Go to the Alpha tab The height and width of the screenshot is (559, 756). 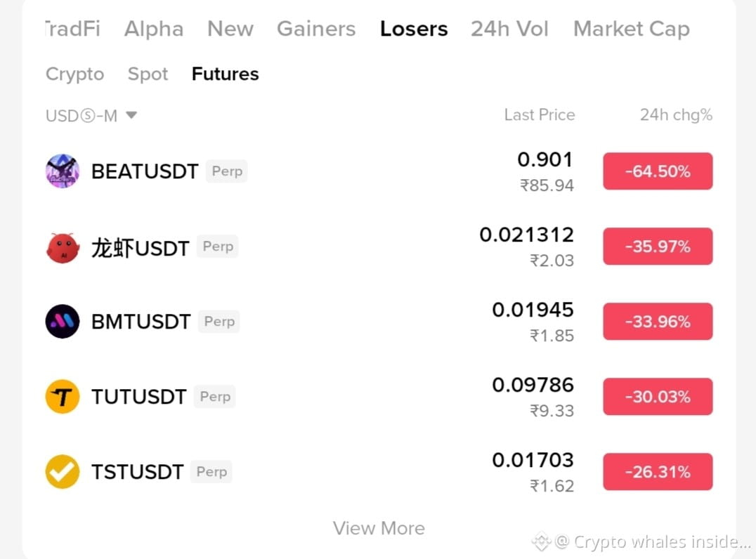pos(154,29)
